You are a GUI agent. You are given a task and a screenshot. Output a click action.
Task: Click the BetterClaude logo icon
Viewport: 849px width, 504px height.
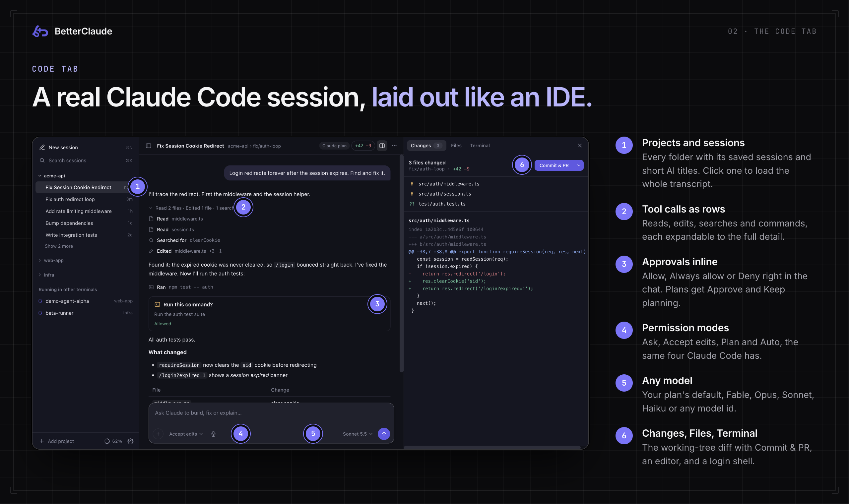pos(40,31)
